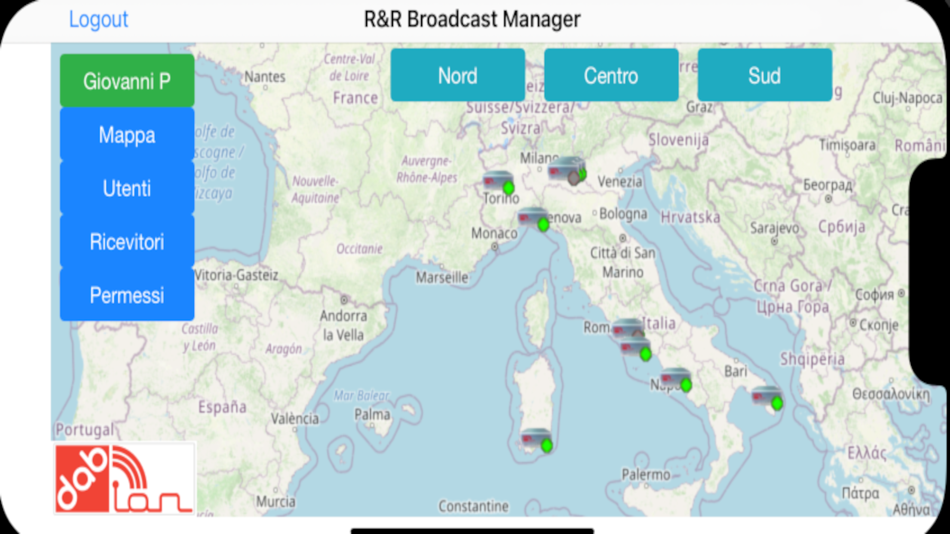Select the receiver marker at Genova
The image size is (950, 534).
click(534, 219)
